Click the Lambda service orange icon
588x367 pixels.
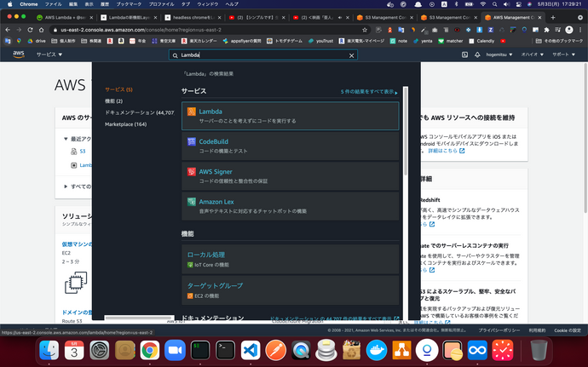[x=191, y=112]
